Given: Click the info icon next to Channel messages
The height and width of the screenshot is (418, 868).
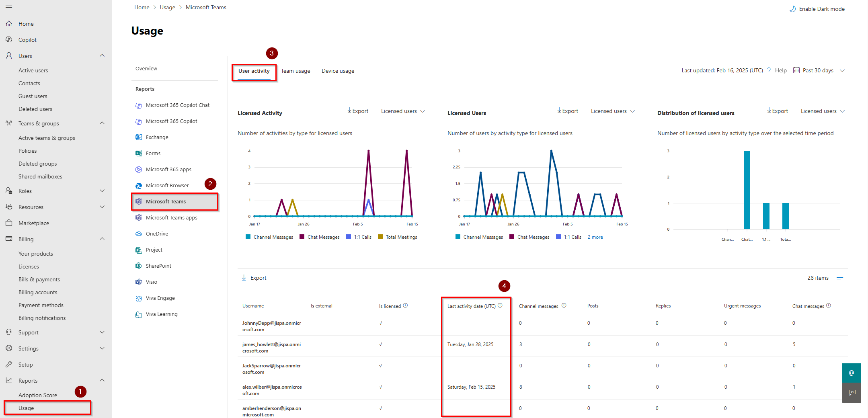Looking at the screenshot, I should (x=564, y=305).
